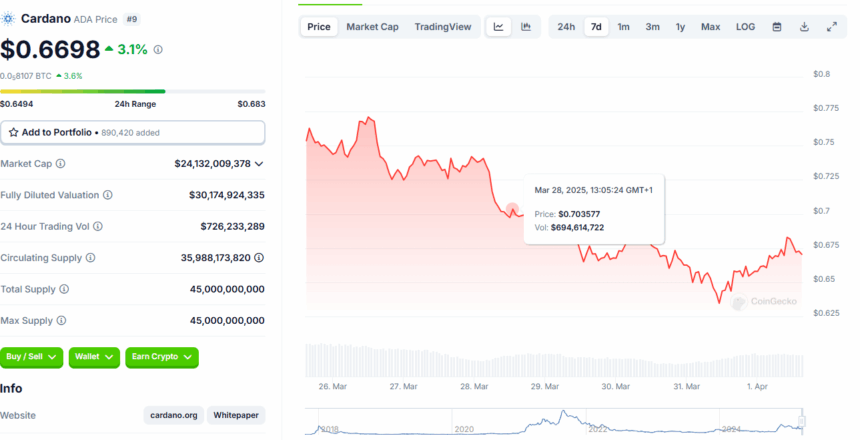Click Add to Portfolio button
The image size is (860, 440).
tap(133, 133)
